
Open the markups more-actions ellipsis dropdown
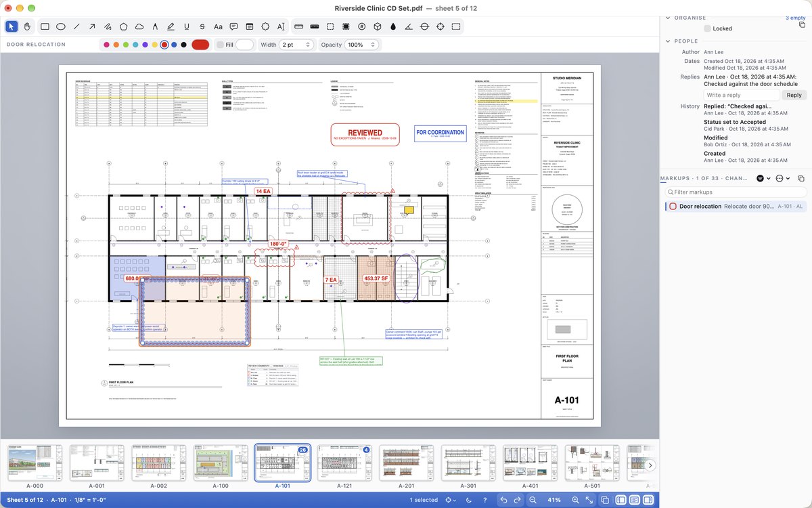[783, 178]
